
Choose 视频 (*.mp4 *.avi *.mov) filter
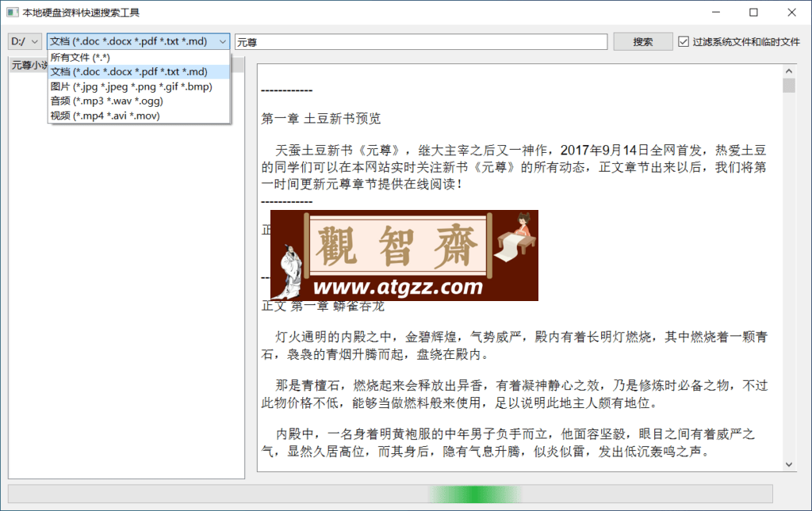click(139, 116)
